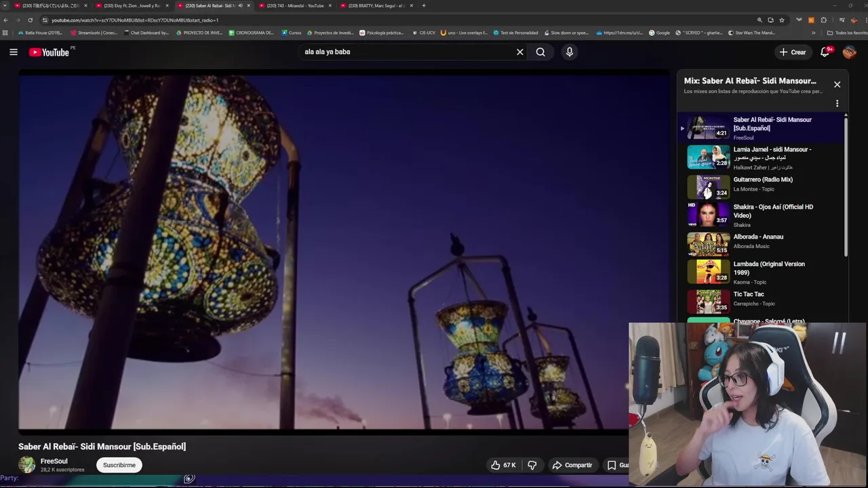Image resolution: width=868 pixels, height=488 pixels.
Task: Open Test de Personalidad bookmark
Action: pos(515,33)
